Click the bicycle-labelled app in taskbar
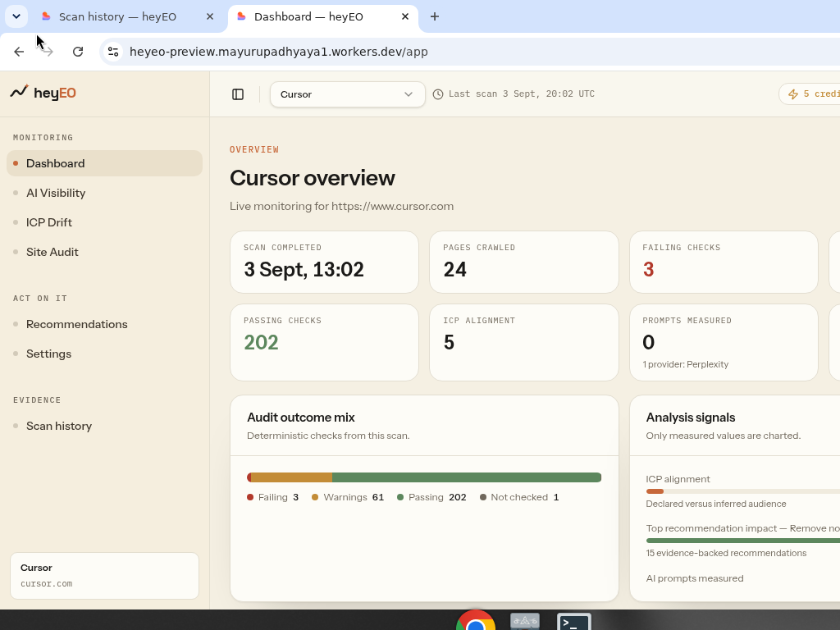Screen dimensions: 840x630 click(x=524, y=622)
